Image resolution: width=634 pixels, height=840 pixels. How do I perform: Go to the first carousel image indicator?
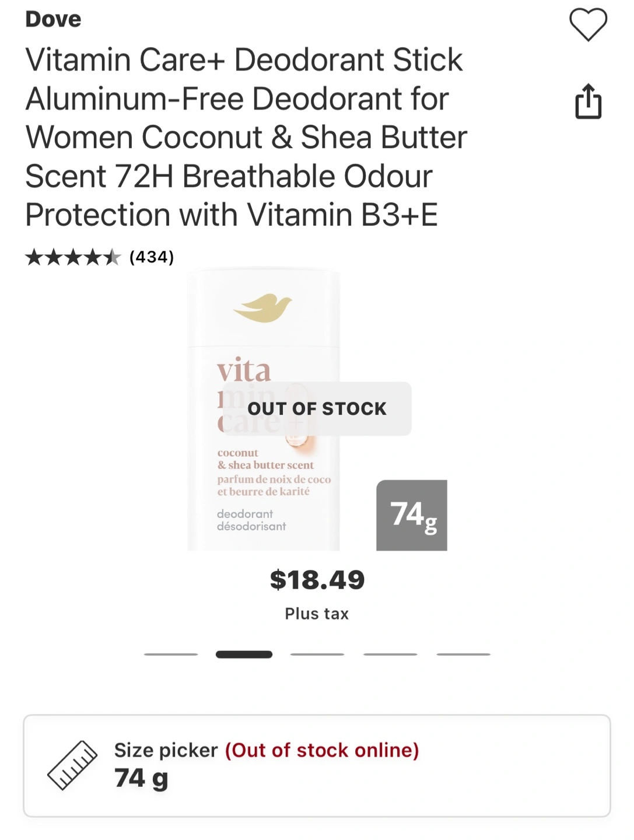point(171,654)
